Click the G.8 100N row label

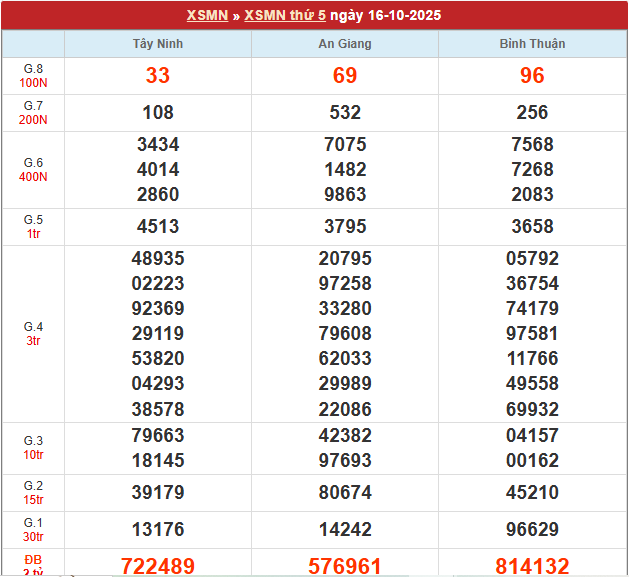[33, 76]
